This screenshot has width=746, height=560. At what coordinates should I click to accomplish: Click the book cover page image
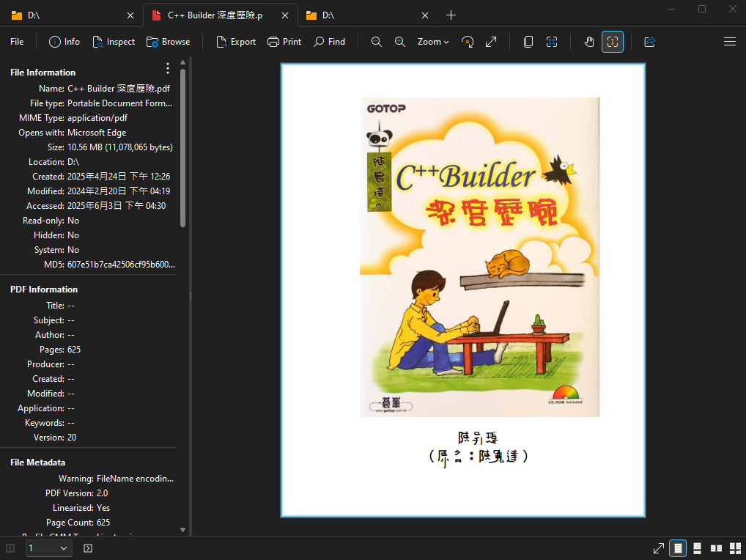coord(479,257)
